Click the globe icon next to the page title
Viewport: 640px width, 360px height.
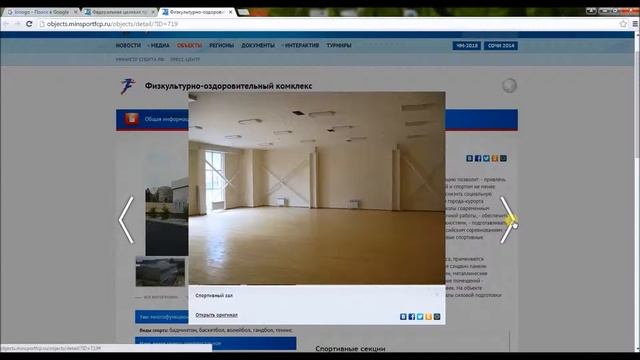tap(509, 86)
